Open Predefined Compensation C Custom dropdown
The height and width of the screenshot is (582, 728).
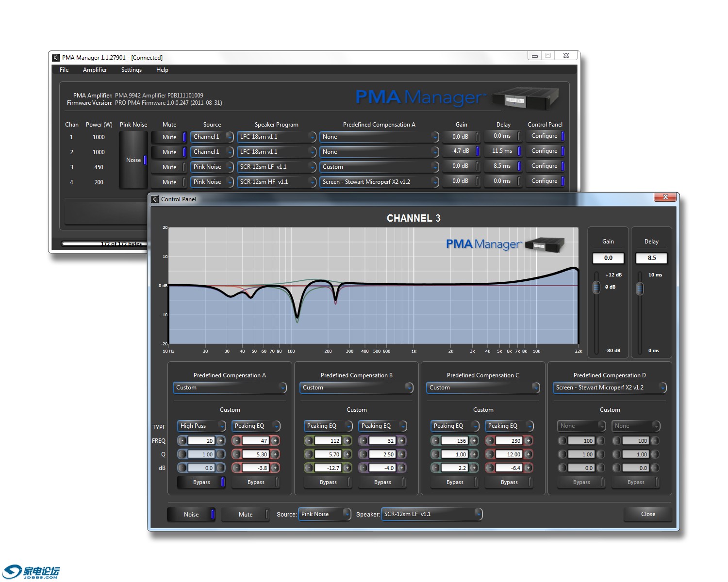click(x=483, y=388)
